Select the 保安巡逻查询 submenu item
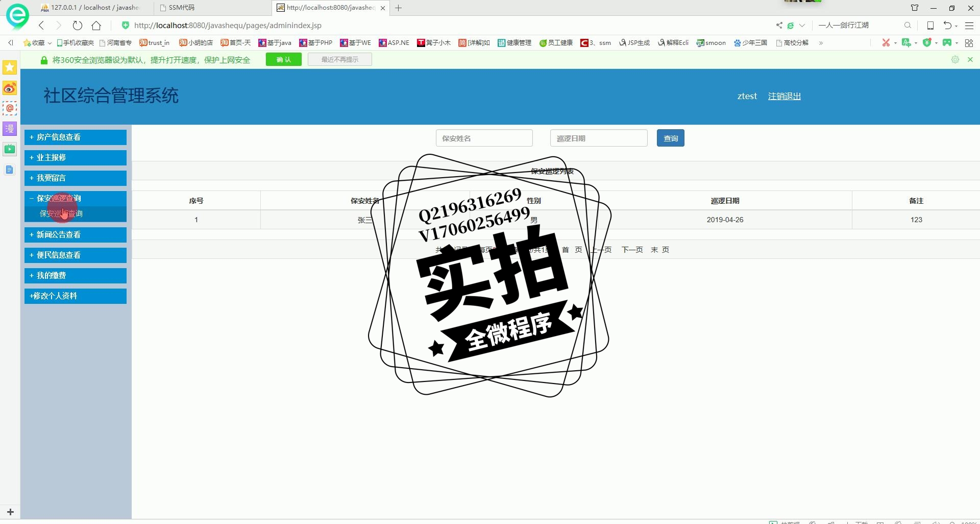Image resolution: width=980 pixels, height=524 pixels. (76, 214)
